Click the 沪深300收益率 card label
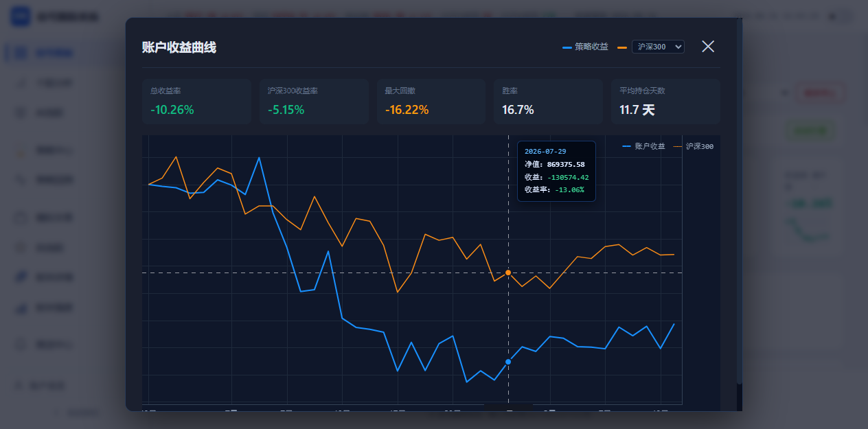The image size is (868, 429). tap(293, 91)
